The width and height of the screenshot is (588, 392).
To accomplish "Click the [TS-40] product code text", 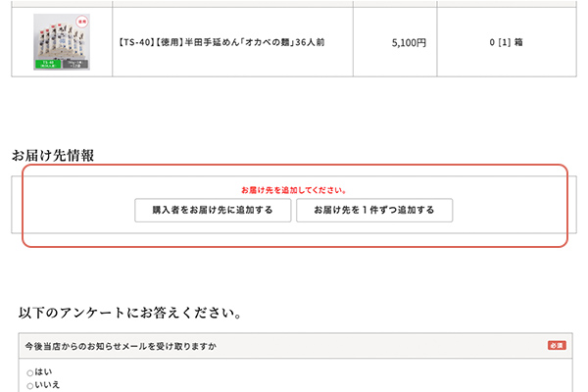I will click(x=135, y=43).
